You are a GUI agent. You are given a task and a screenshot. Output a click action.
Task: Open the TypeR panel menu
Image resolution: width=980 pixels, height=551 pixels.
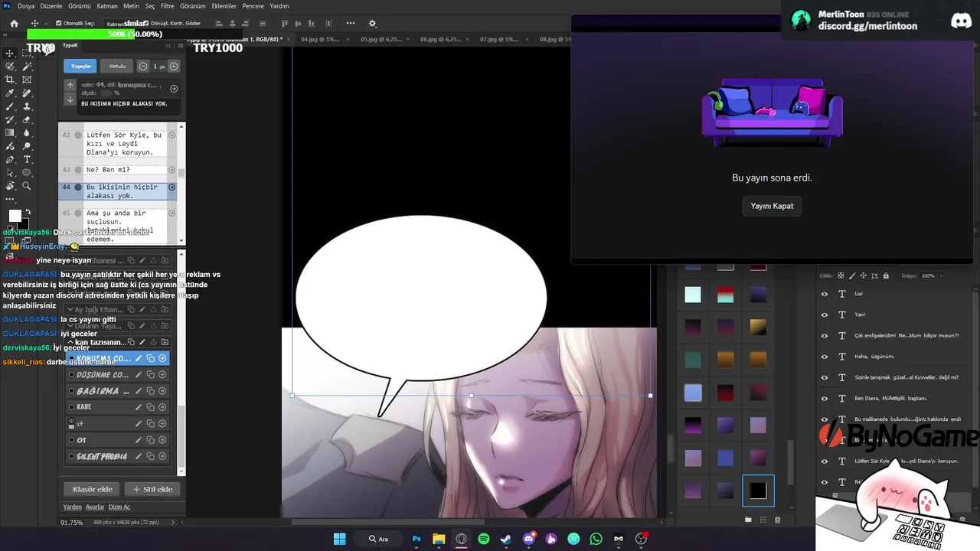[x=181, y=46]
